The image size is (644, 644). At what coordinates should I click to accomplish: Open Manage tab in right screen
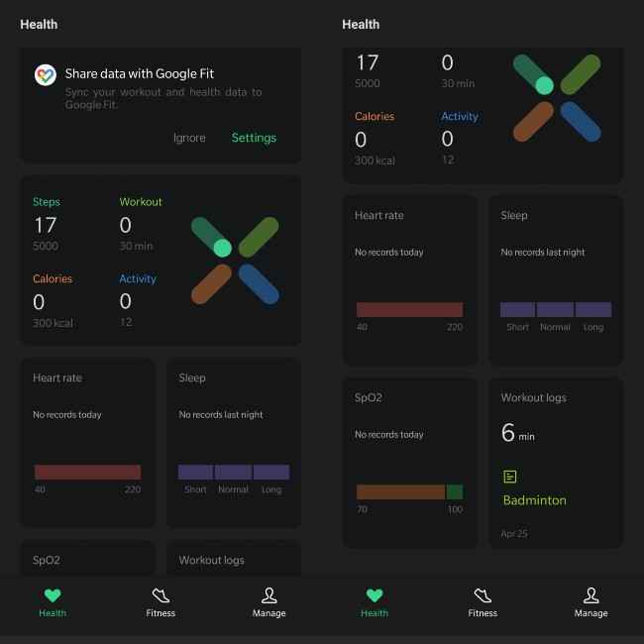pos(591,602)
